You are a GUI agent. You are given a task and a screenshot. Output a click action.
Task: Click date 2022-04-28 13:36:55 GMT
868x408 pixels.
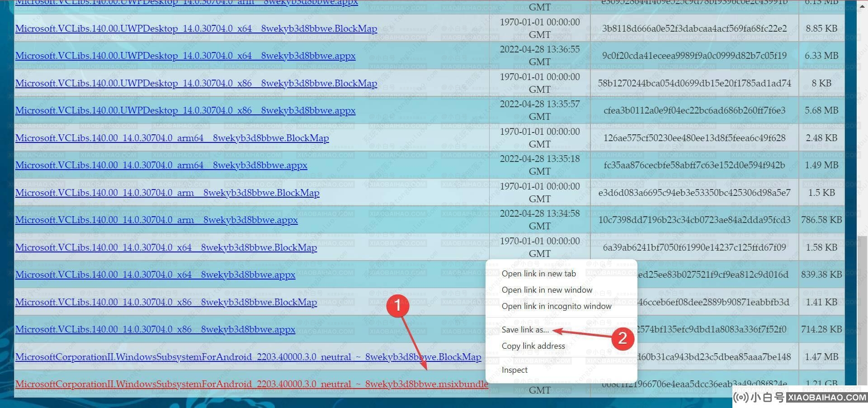540,56
